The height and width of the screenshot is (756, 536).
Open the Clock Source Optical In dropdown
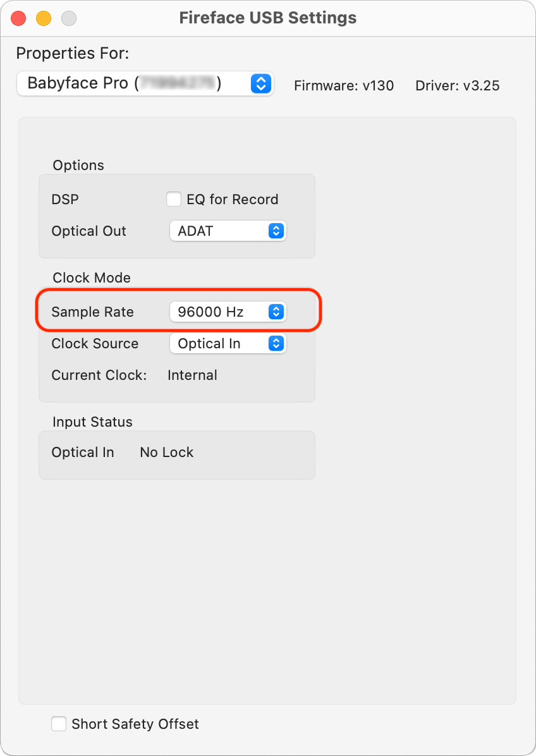(228, 344)
